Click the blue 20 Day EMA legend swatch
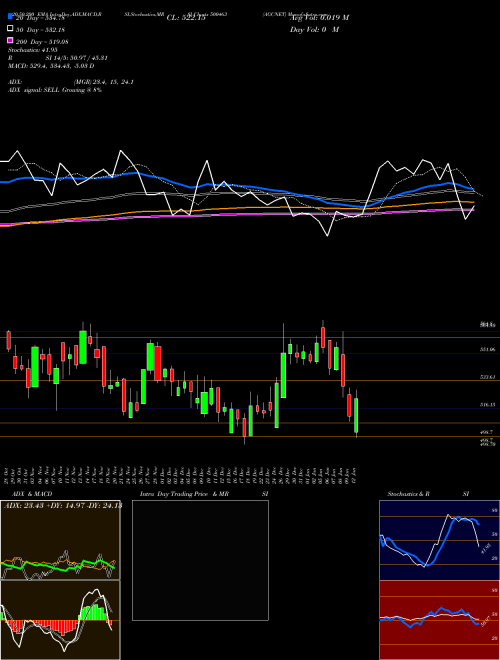This screenshot has height=660, width=500. coord(11,16)
